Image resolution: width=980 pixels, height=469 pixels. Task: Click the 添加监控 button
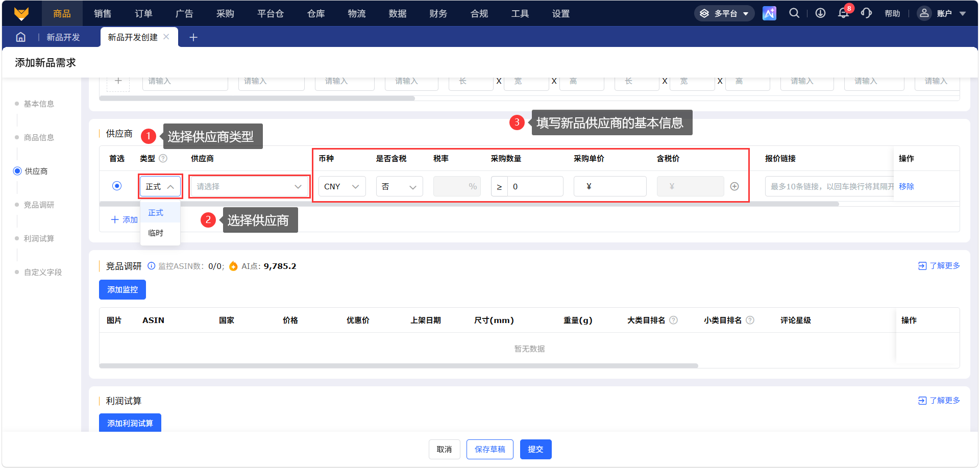(x=122, y=289)
